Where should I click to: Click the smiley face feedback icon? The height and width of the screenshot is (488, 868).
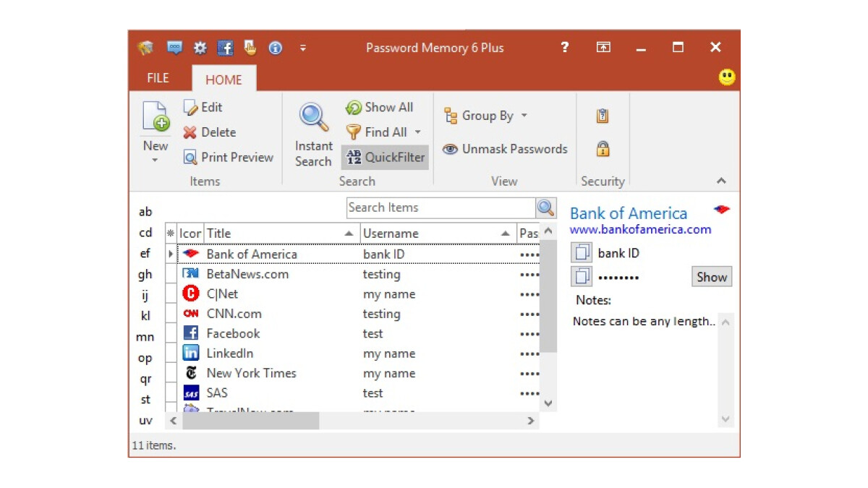727,77
